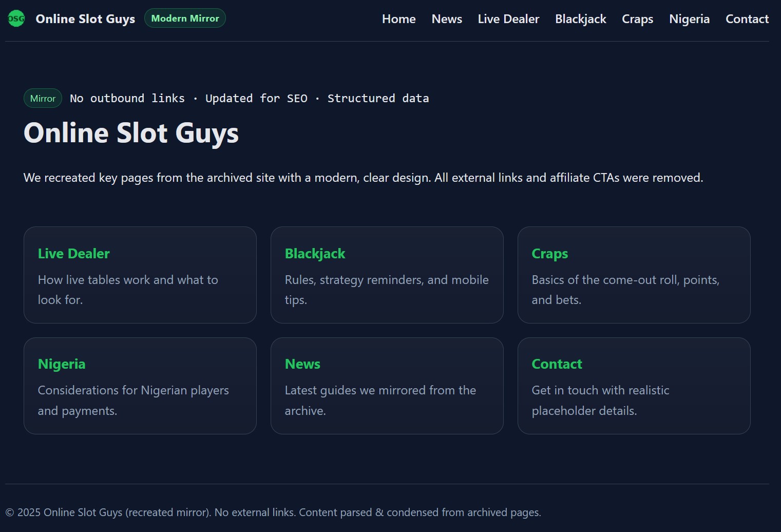The image size is (781, 532).
Task: Click the green OSG logo icon
Action: (16, 19)
